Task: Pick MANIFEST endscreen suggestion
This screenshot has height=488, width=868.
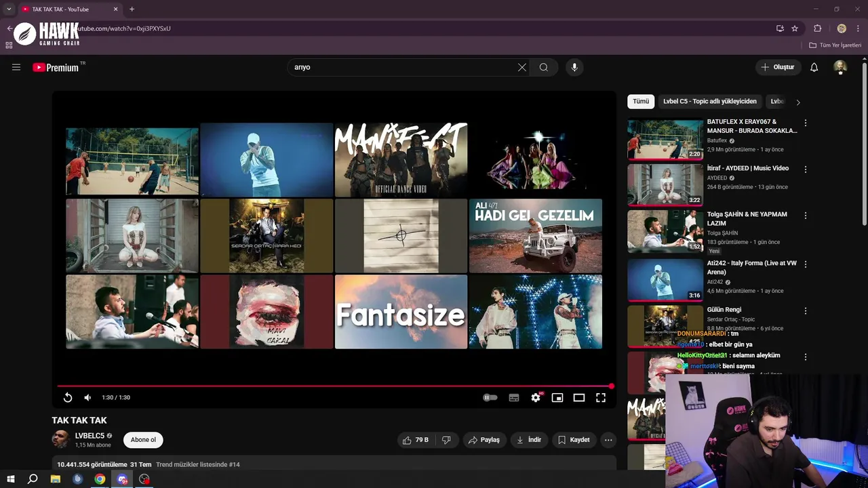Action: (401, 160)
